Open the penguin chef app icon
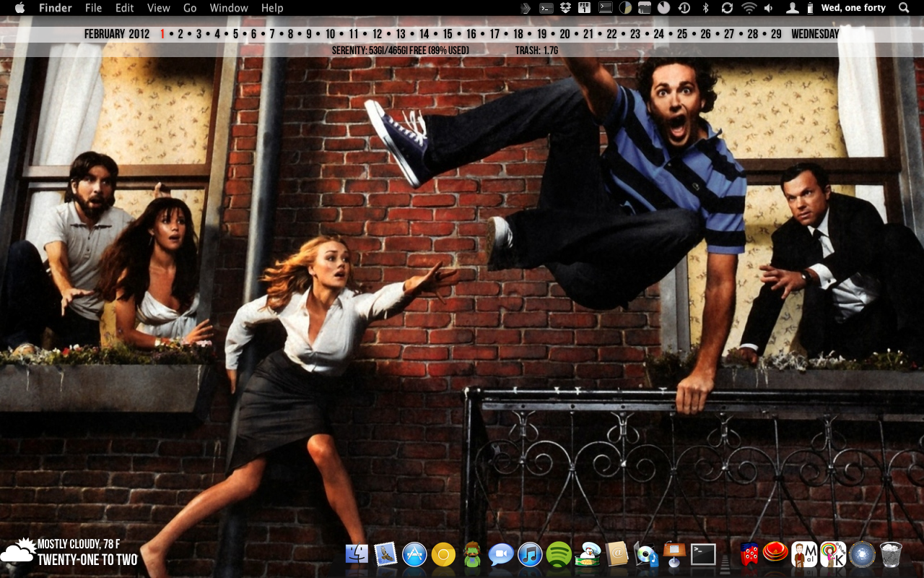This screenshot has width=924, height=578. [x=588, y=554]
